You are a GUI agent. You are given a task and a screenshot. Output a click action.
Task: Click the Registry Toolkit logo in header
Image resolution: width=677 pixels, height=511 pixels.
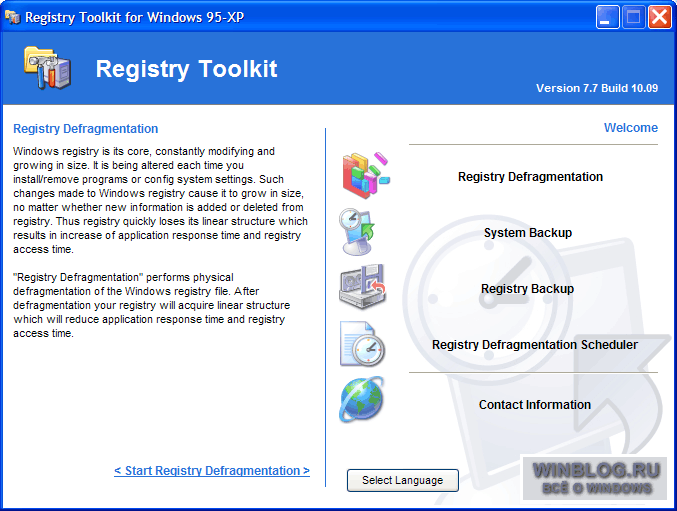[x=47, y=68]
